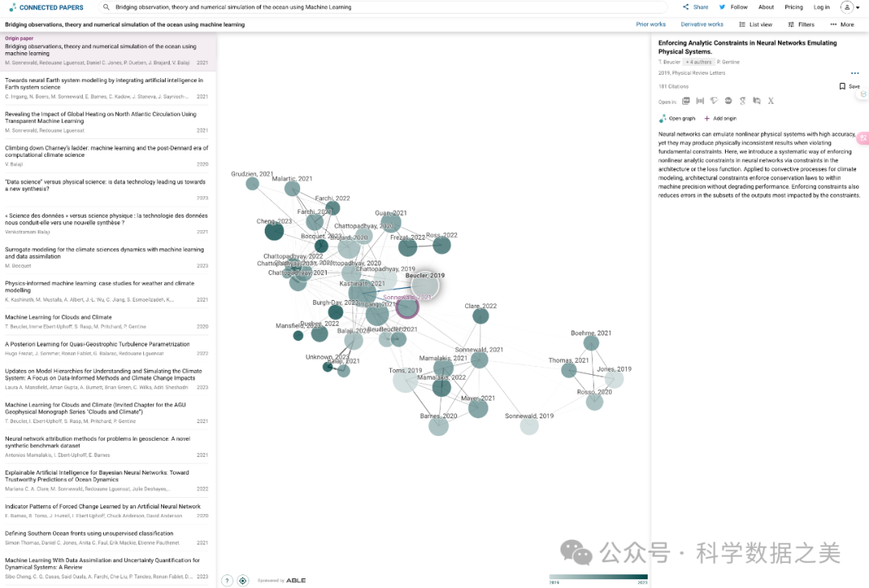Expand the More options menu

click(842, 25)
